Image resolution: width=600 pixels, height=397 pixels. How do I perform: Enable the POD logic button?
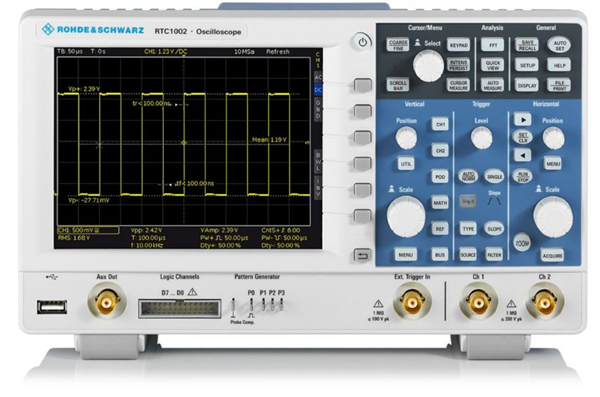click(440, 176)
